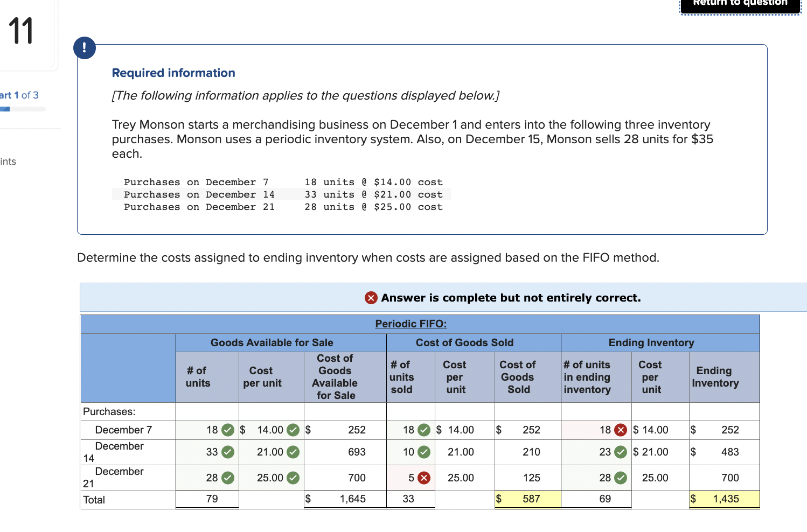This screenshot has width=807, height=532.
Task: Click the question number 11
Action: (21, 31)
